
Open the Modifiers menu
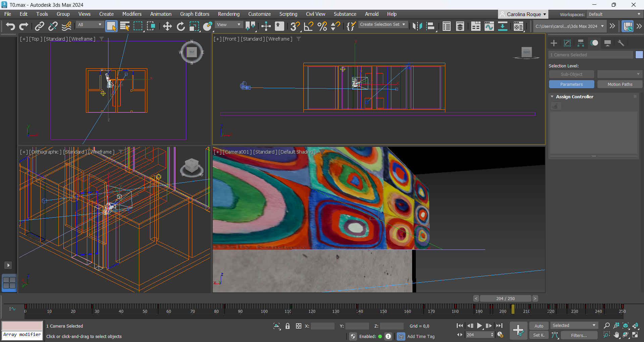[x=132, y=14]
